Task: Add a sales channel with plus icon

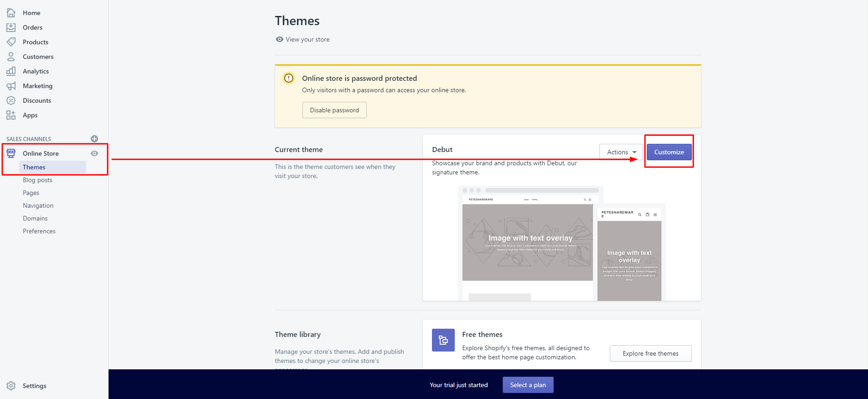Action: tap(94, 139)
